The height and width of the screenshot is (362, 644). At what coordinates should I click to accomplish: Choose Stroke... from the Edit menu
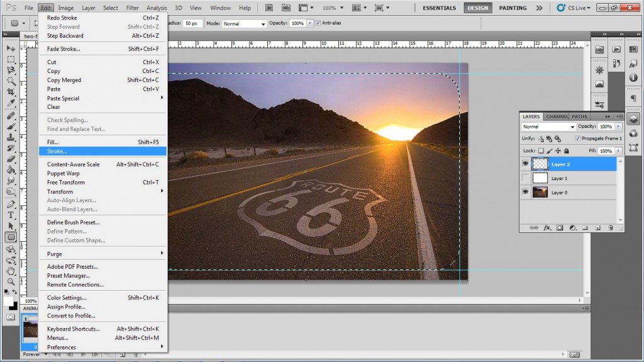[x=103, y=151]
